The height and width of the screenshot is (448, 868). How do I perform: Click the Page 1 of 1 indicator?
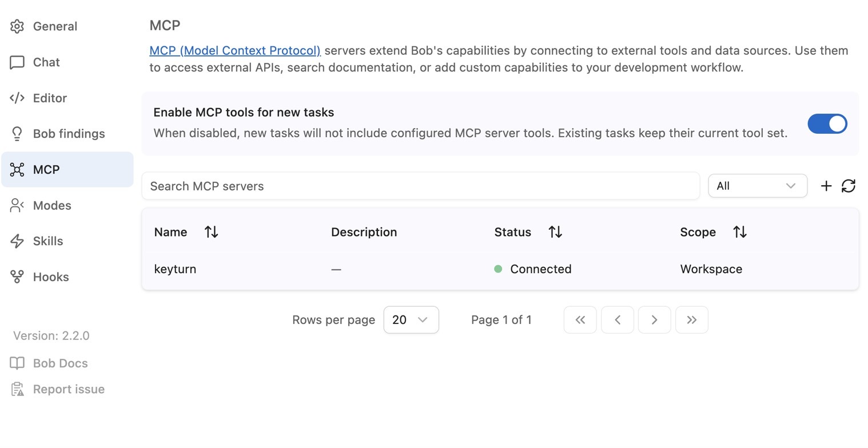tap(501, 320)
